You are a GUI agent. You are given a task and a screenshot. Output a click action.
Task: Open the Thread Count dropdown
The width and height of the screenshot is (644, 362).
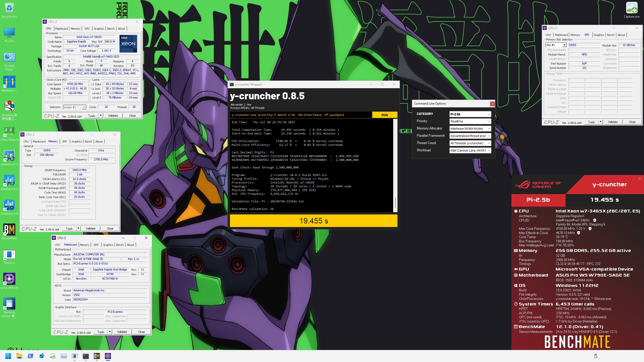click(x=470, y=143)
